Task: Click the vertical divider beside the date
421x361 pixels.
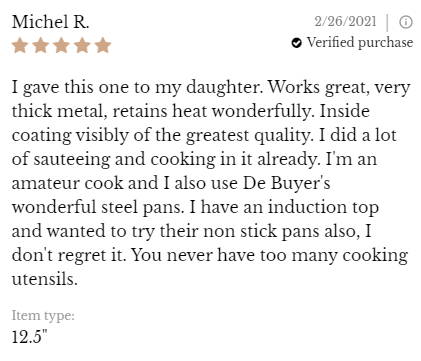Action: click(387, 22)
